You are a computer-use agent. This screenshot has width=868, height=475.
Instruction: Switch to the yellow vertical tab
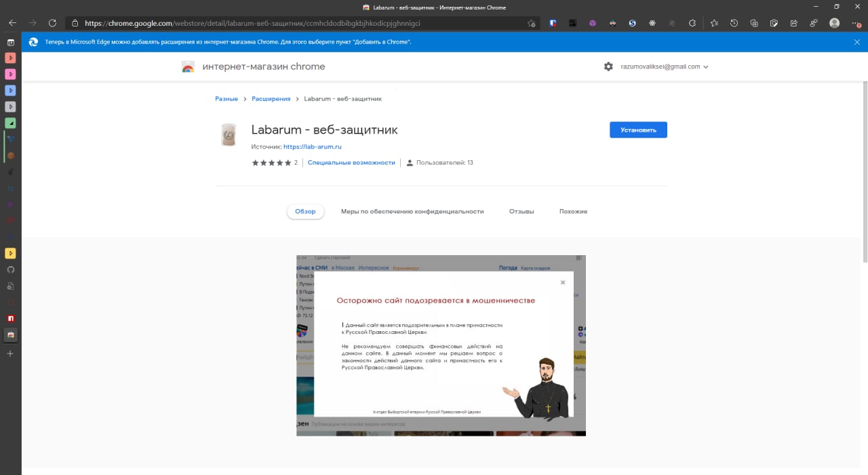[x=10, y=253]
